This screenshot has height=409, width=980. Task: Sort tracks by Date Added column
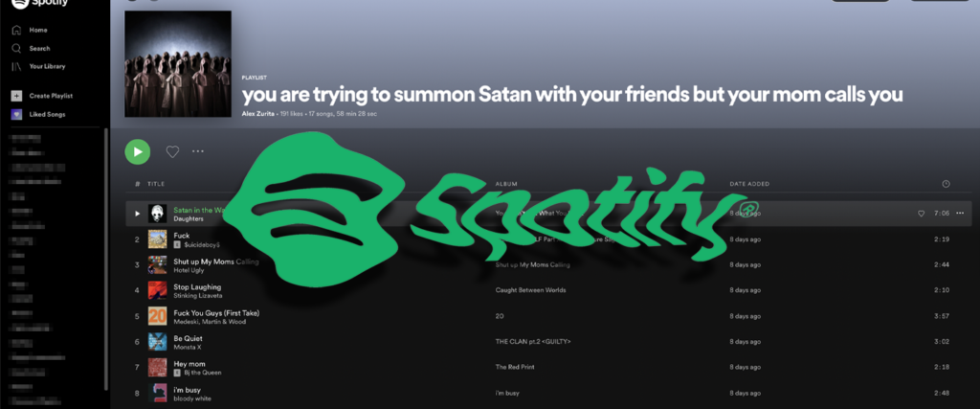[x=749, y=184]
